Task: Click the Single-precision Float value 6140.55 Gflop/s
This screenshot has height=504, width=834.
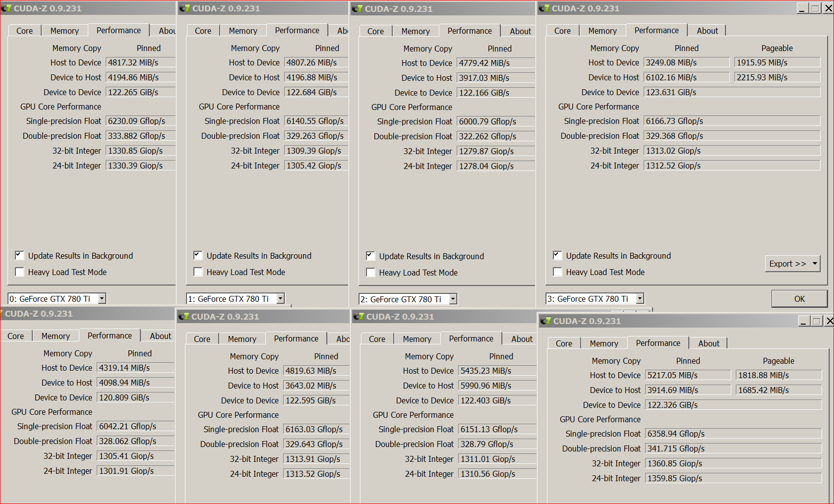Action: click(316, 121)
